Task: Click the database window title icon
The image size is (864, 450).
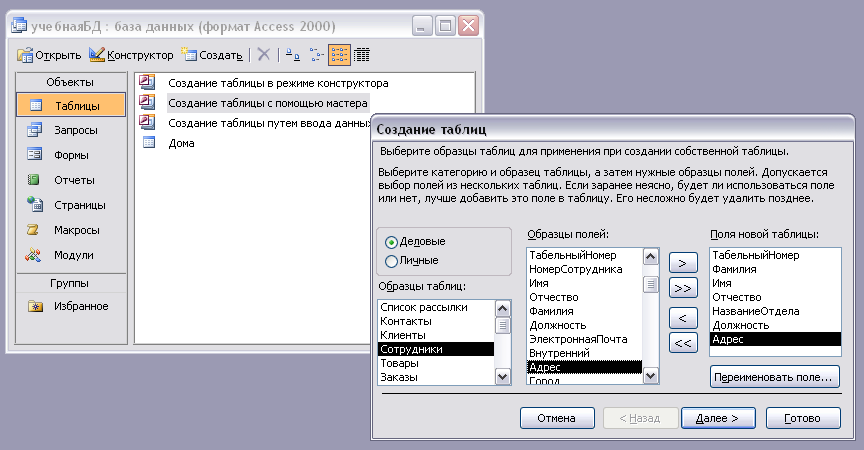Action: 19,25
